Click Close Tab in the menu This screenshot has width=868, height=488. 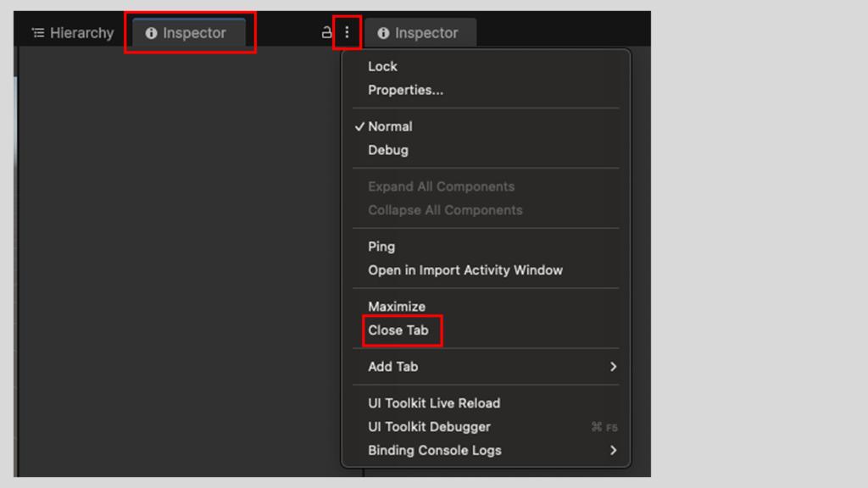click(398, 330)
